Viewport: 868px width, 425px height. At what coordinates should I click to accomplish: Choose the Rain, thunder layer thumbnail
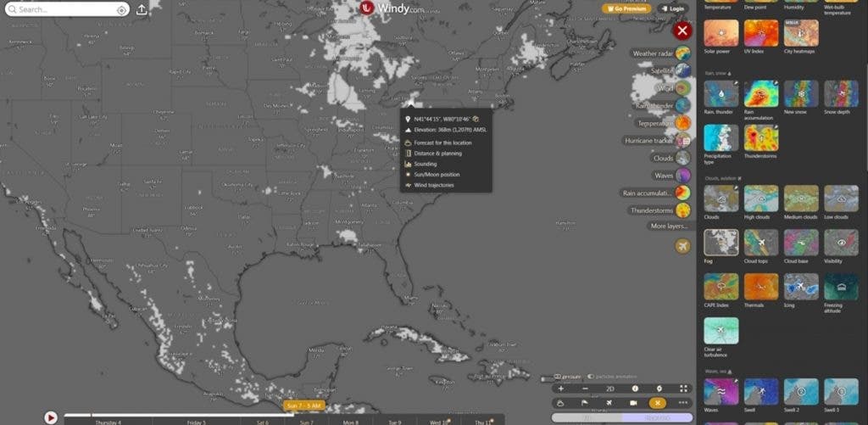721,93
